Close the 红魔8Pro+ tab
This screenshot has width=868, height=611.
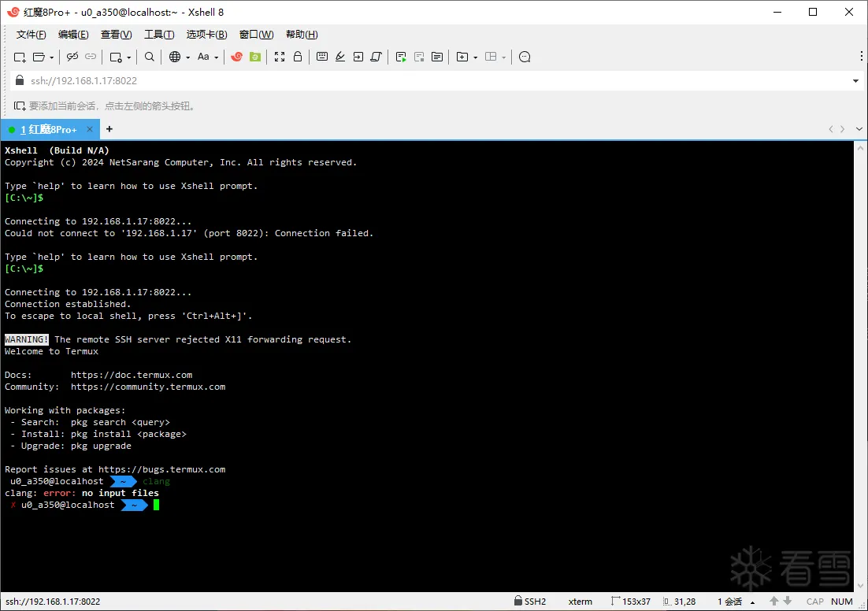click(x=90, y=129)
